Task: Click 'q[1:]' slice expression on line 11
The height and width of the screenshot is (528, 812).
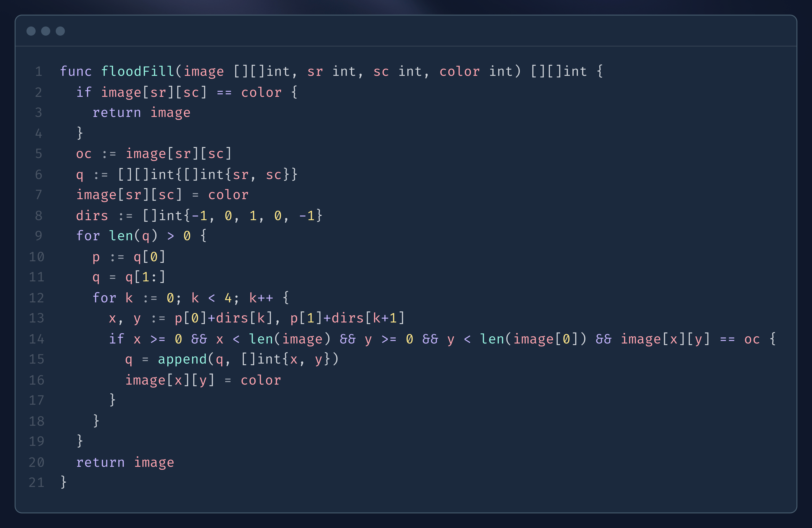Action: point(145,277)
